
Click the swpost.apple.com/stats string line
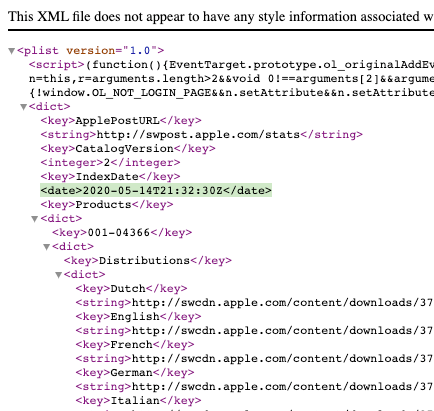[x=201, y=134]
